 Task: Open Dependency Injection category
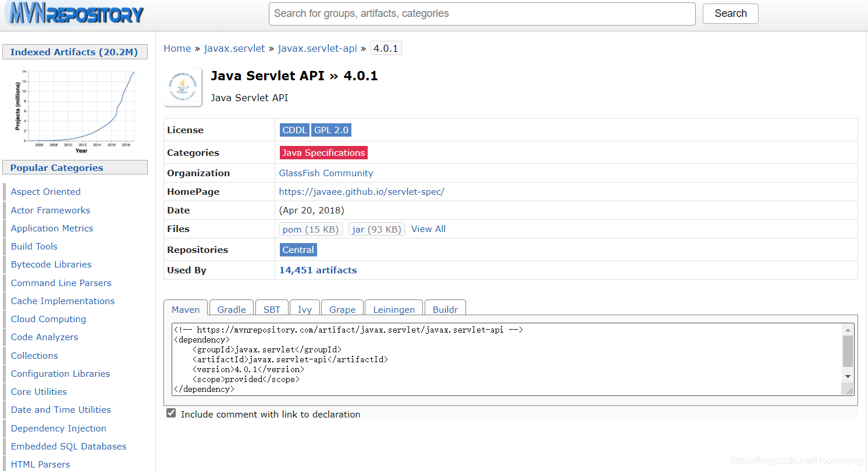point(59,429)
